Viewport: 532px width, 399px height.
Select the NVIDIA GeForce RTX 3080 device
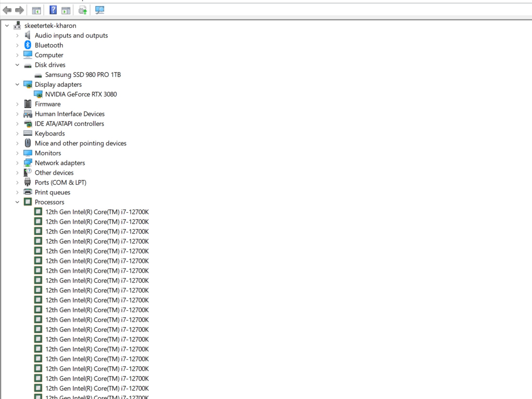81,94
